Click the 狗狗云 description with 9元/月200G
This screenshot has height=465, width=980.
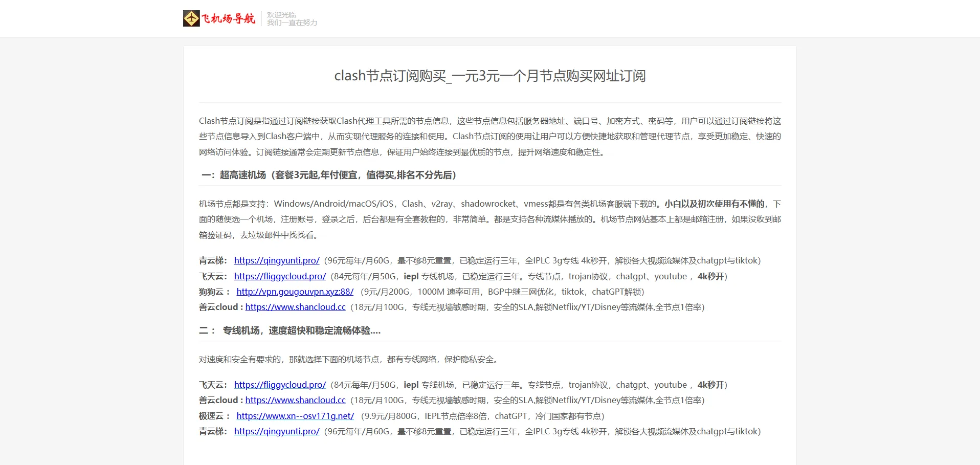pyautogui.click(x=502, y=292)
